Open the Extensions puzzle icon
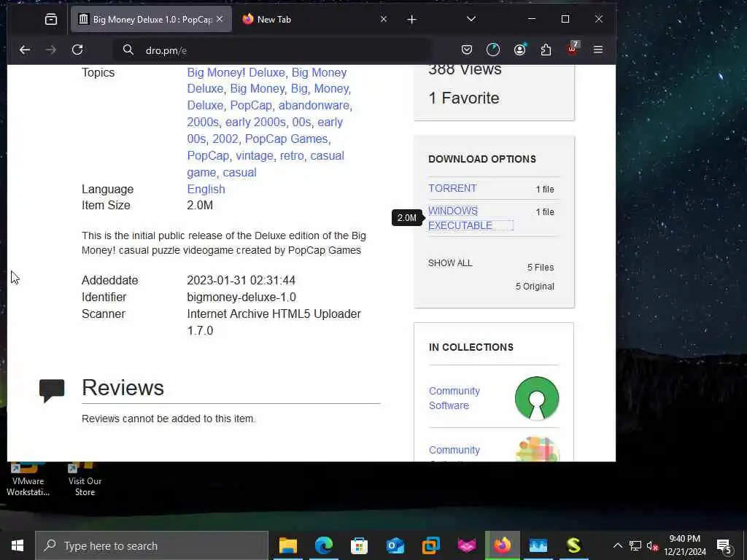Image resolution: width=747 pixels, height=560 pixels. 546,50
